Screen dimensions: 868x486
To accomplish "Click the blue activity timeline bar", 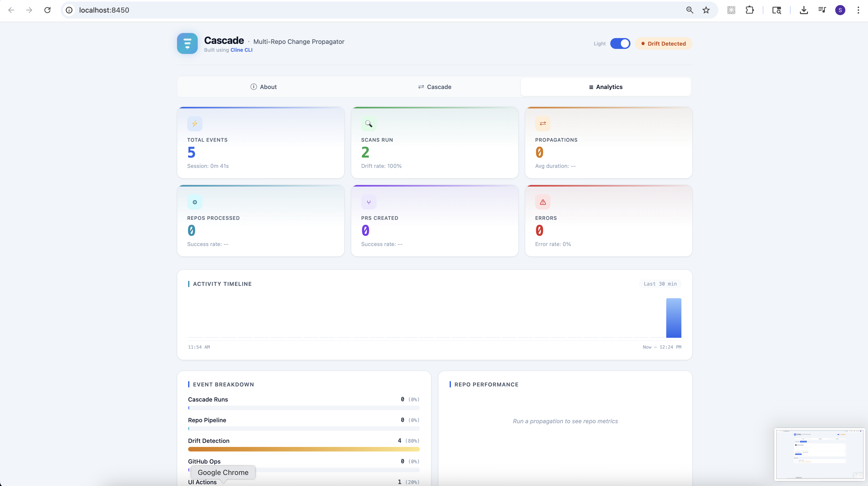I will click(673, 318).
